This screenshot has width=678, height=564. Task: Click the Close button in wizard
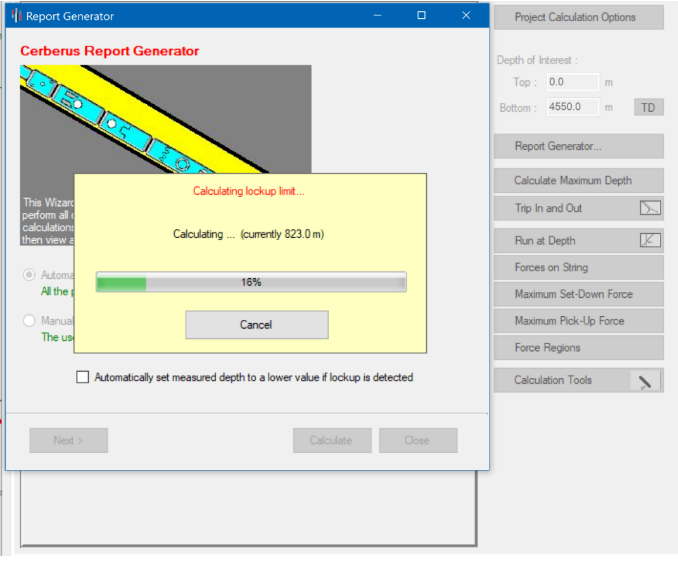(x=418, y=440)
